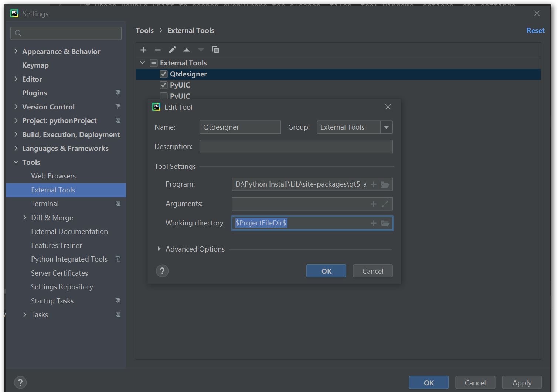The width and height of the screenshot is (558, 392).
Task: Open Server Certificates settings
Action: point(59,273)
